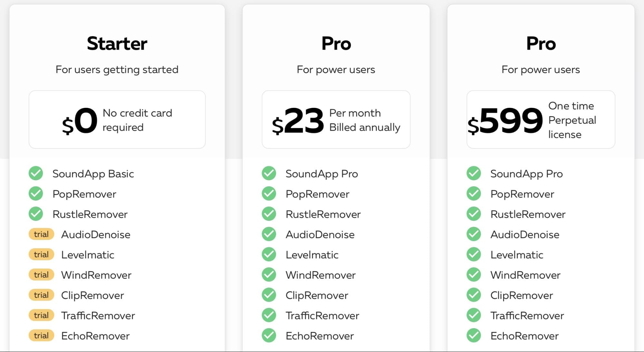This screenshot has width=644, height=352.
Task: Click the checkmark beside EchoRemover in $599 plan
Action: tap(474, 336)
